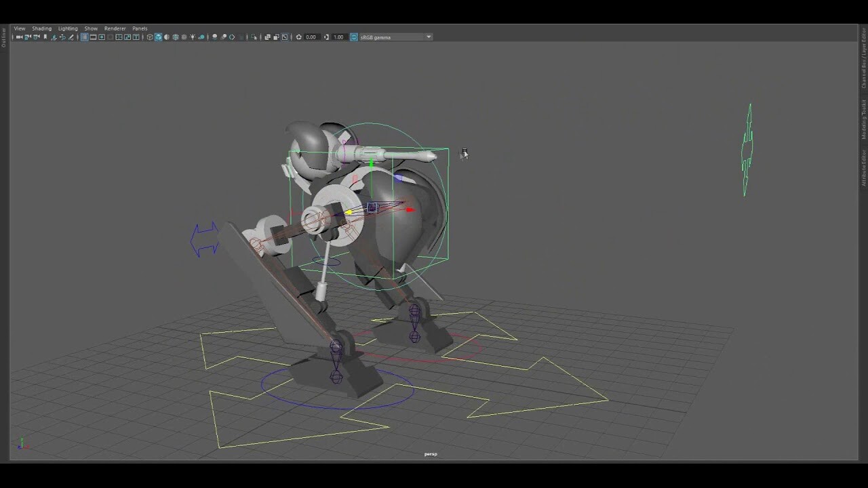Open the Modeling Toolkit panel
Viewport: 868px width, 488px height.
862,119
